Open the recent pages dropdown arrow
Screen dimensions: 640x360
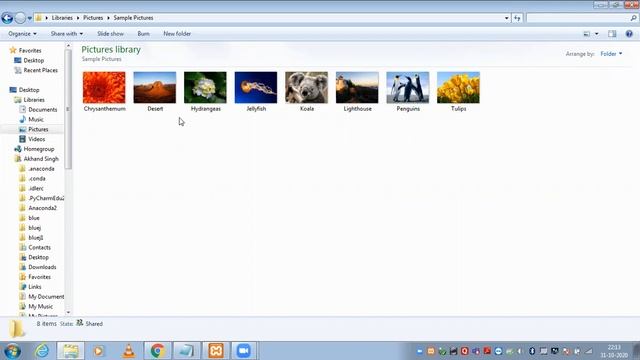(x=29, y=18)
